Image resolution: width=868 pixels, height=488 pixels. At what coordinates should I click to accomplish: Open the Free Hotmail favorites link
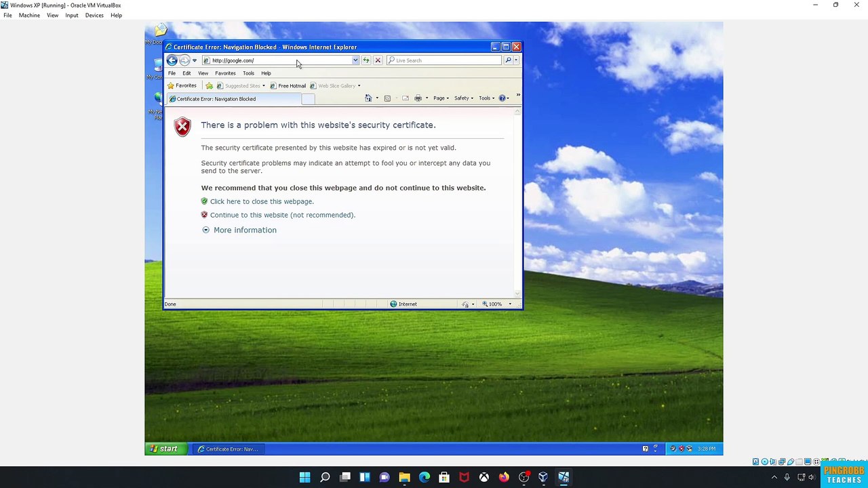[288, 85]
